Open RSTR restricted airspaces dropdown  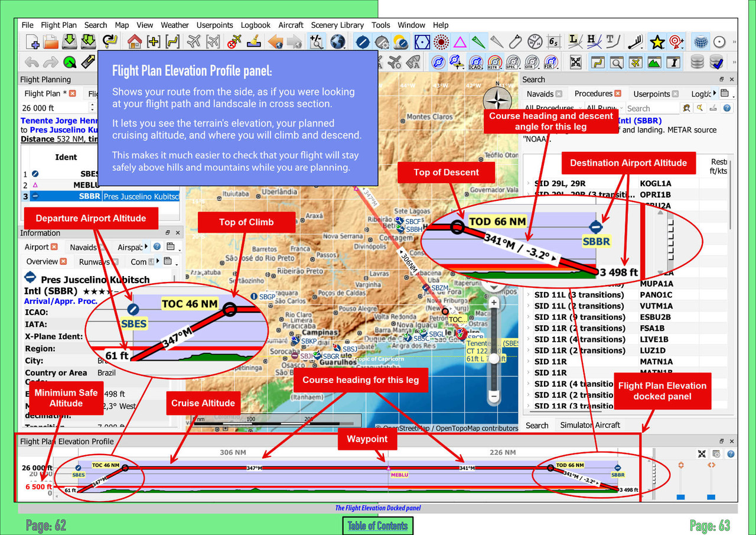(x=495, y=61)
